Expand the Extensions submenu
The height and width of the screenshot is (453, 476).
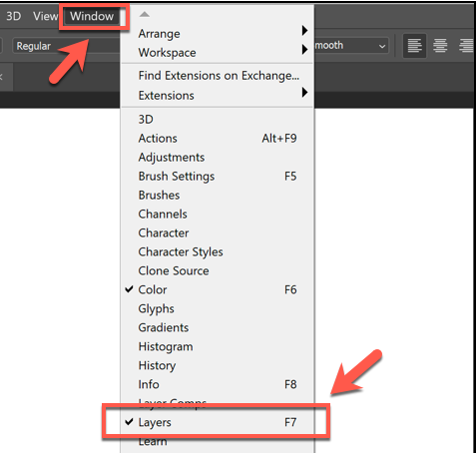pyautogui.click(x=218, y=96)
